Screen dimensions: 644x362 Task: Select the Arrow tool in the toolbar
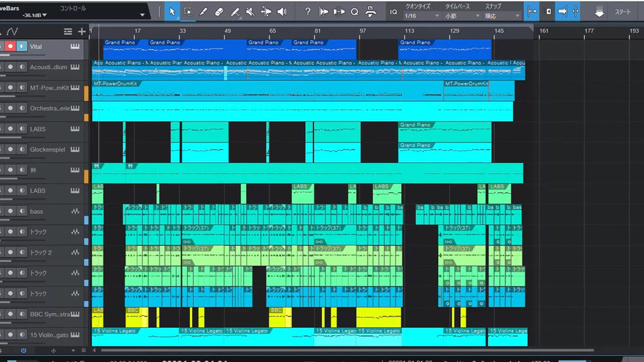click(x=172, y=11)
